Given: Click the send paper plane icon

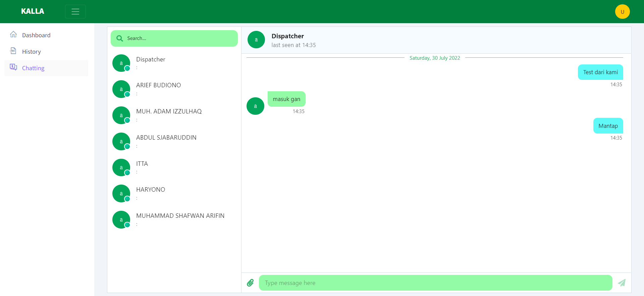Looking at the screenshot, I should click(x=622, y=283).
